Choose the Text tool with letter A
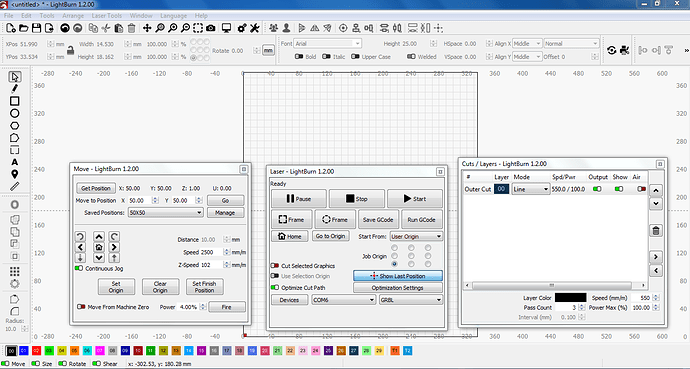 tap(15, 162)
